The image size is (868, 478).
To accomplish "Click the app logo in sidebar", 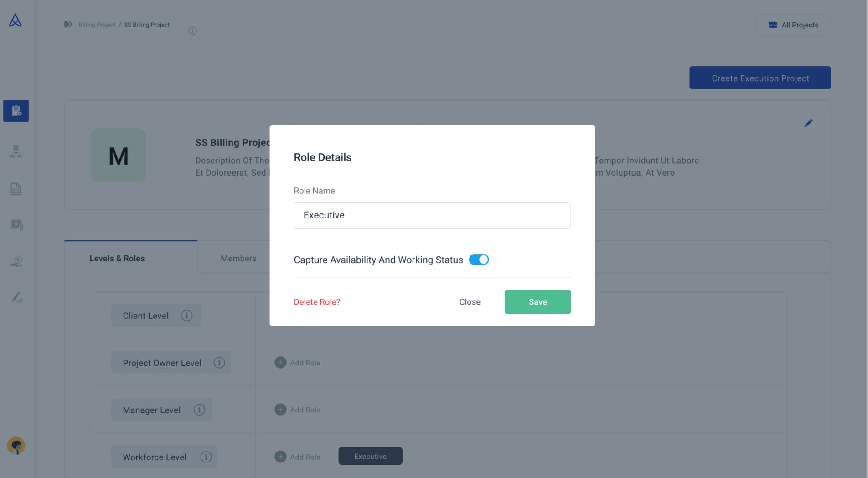I will click(x=15, y=21).
